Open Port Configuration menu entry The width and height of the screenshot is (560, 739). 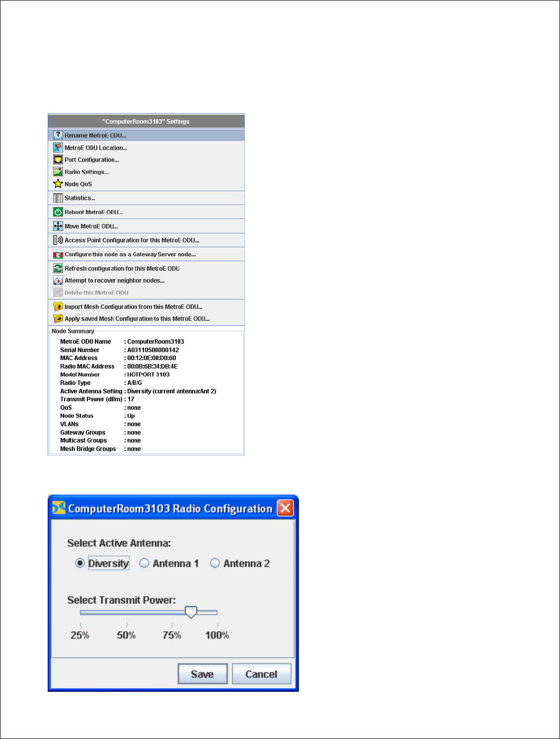pos(146,159)
